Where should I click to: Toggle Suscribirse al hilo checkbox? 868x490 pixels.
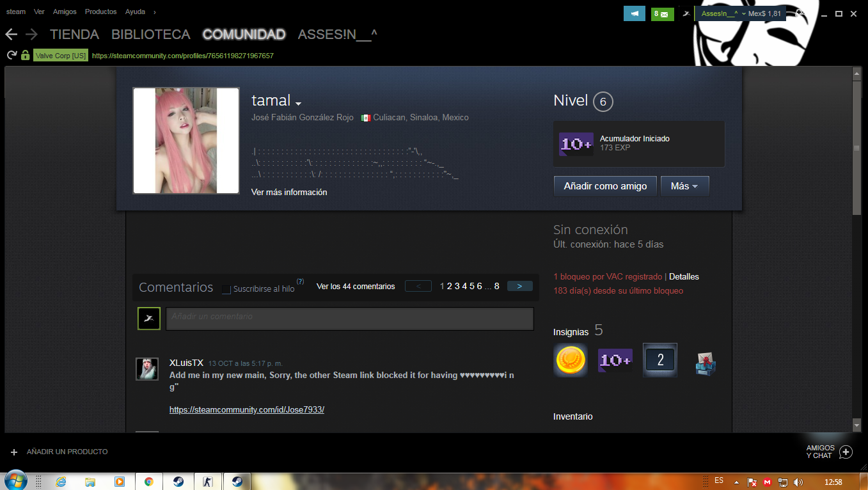click(226, 289)
